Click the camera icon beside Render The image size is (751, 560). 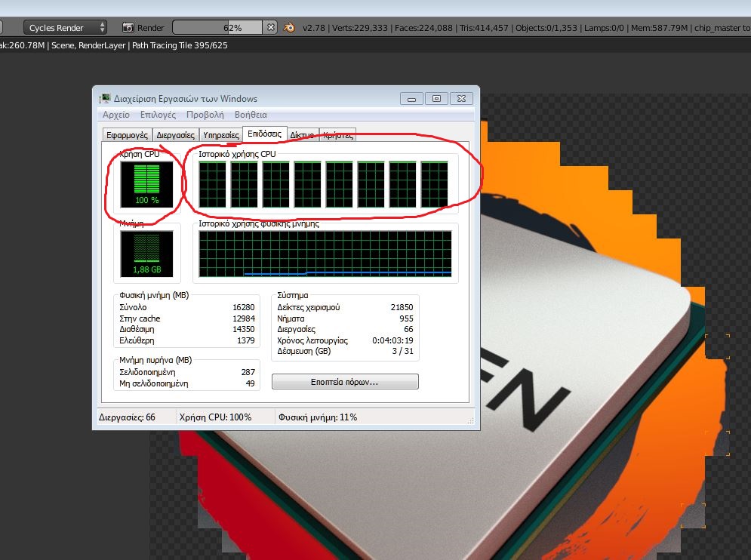tap(128, 28)
